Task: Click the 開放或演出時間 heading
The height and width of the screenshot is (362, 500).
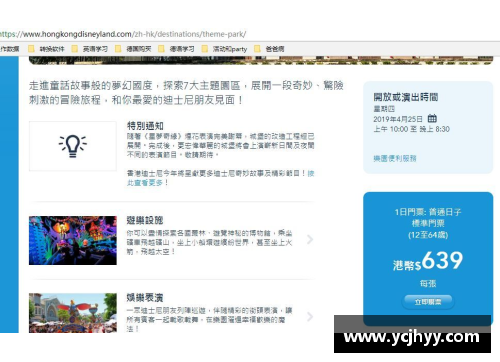Action: pos(406,97)
